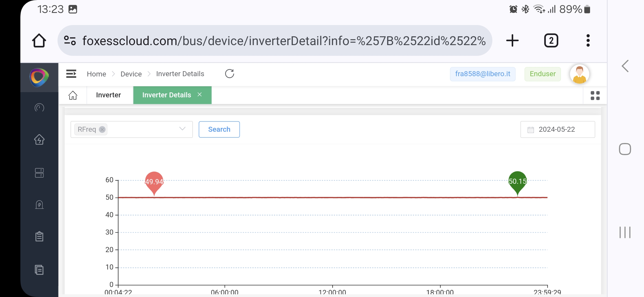Expand the variable selection dropdown arrow

182,129
